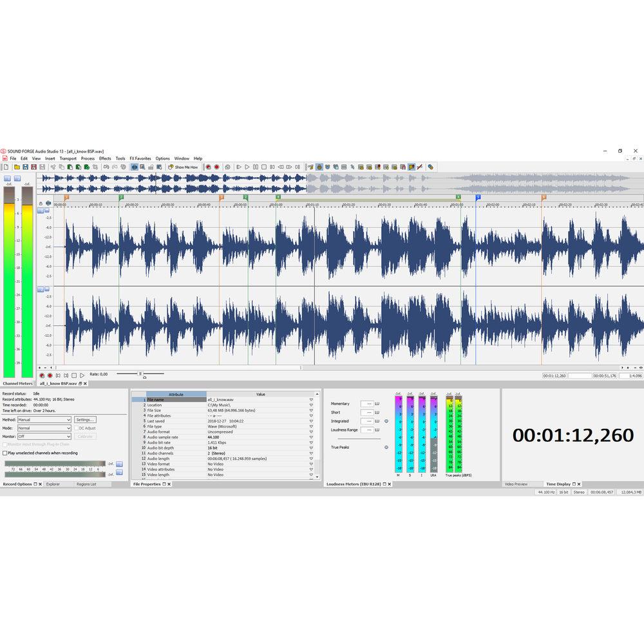The height and width of the screenshot is (644, 644).
Task: Save the file using the Save icon
Action: click(x=27, y=167)
